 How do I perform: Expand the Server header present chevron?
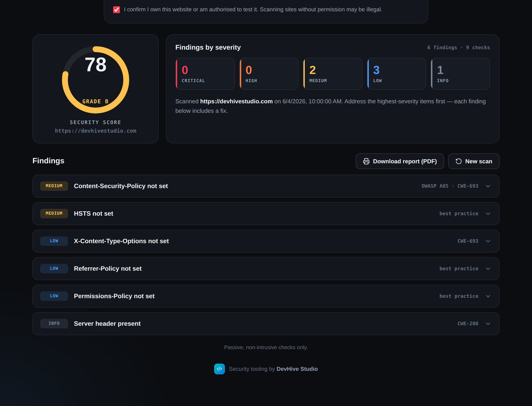pos(488,324)
